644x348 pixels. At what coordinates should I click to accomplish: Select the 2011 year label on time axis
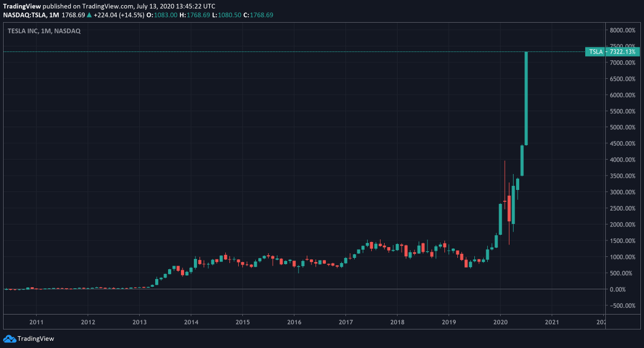click(x=35, y=322)
